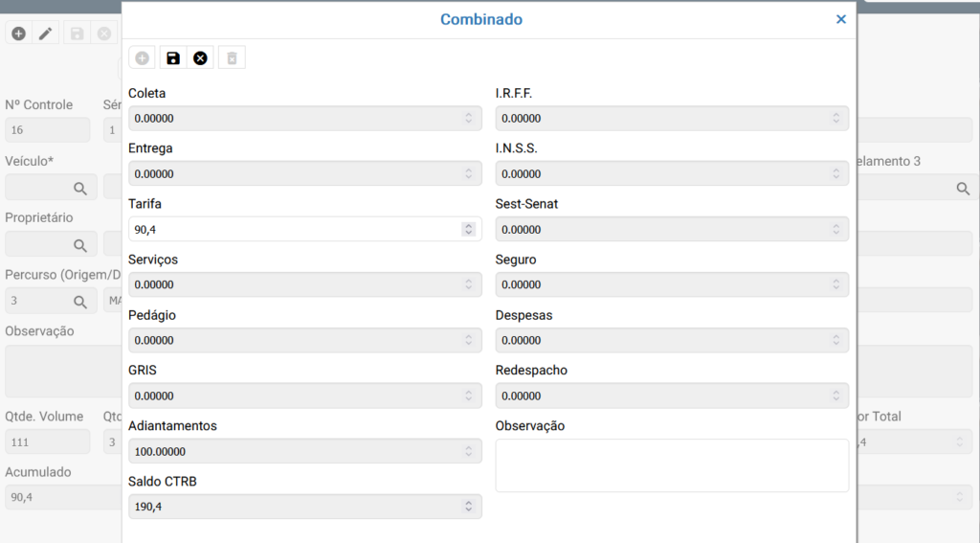The width and height of the screenshot is (980, 543).
Task: Click the add icon in Combinado toolbar
Action: pos(142,58)
